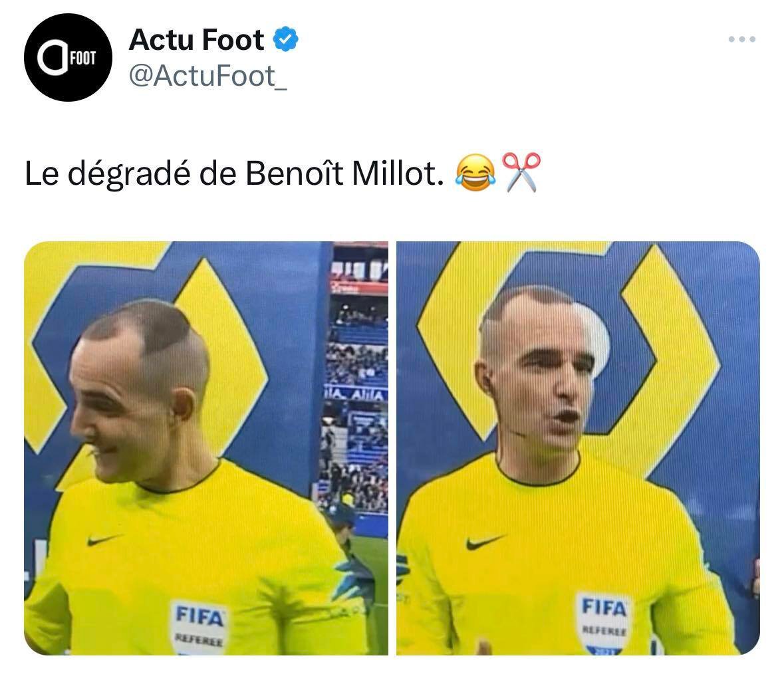Click the FIFA Referee badge in left photo

coord(199,627)
